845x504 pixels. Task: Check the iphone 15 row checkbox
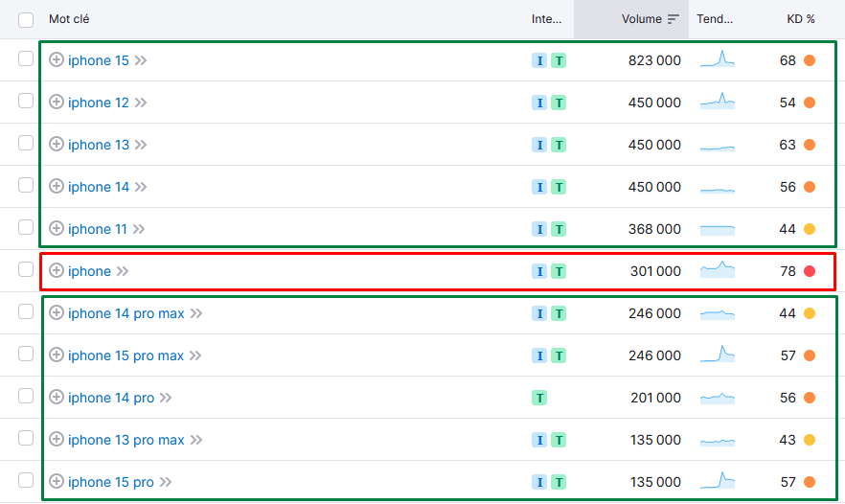[x=26, y=58]
